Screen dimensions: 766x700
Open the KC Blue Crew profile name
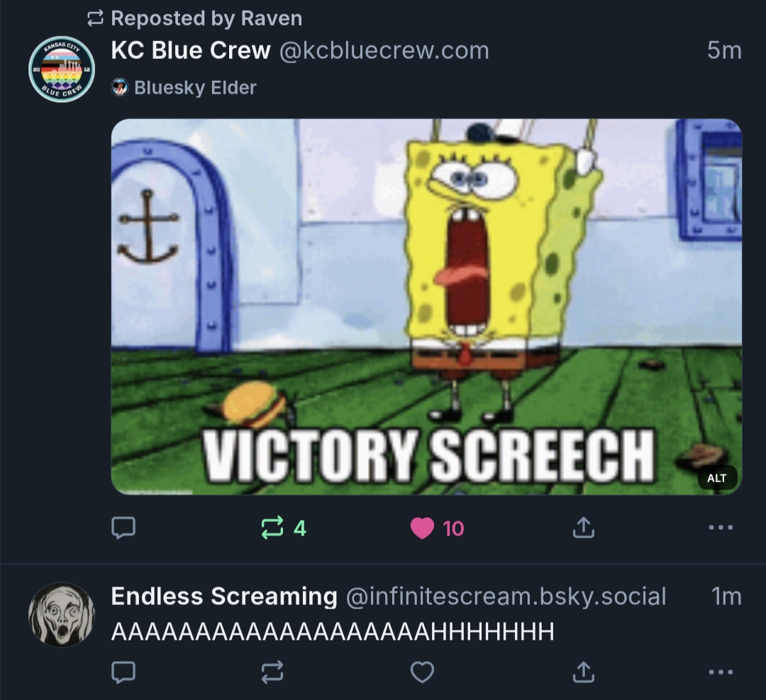tap(191, 50)
